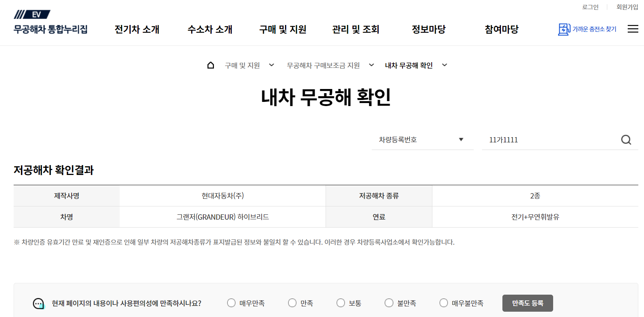Click the speech bubble feedback icon
This screenshot has width=644, height=317.
coord(39,303)
